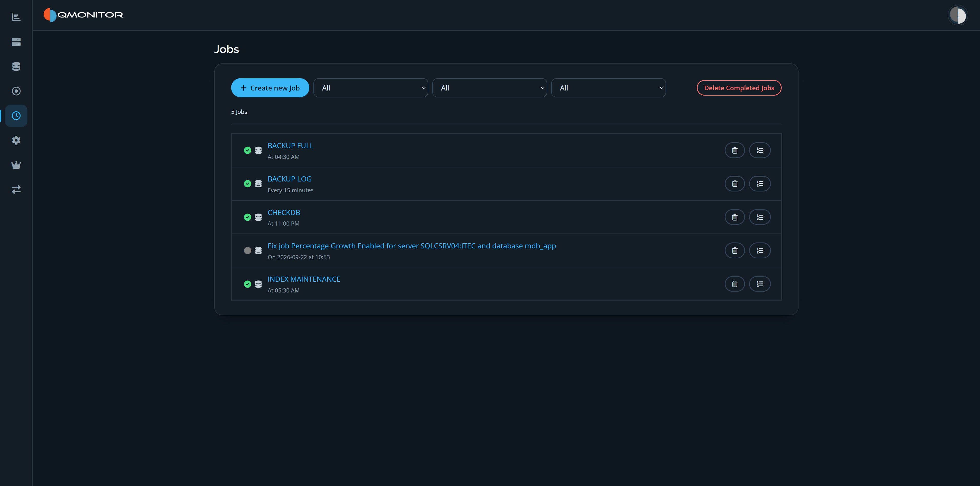The height and width of the screenshot is (486, 980).
Task: Expand the first All filter dropdown
Action: (x=371, y=88)
